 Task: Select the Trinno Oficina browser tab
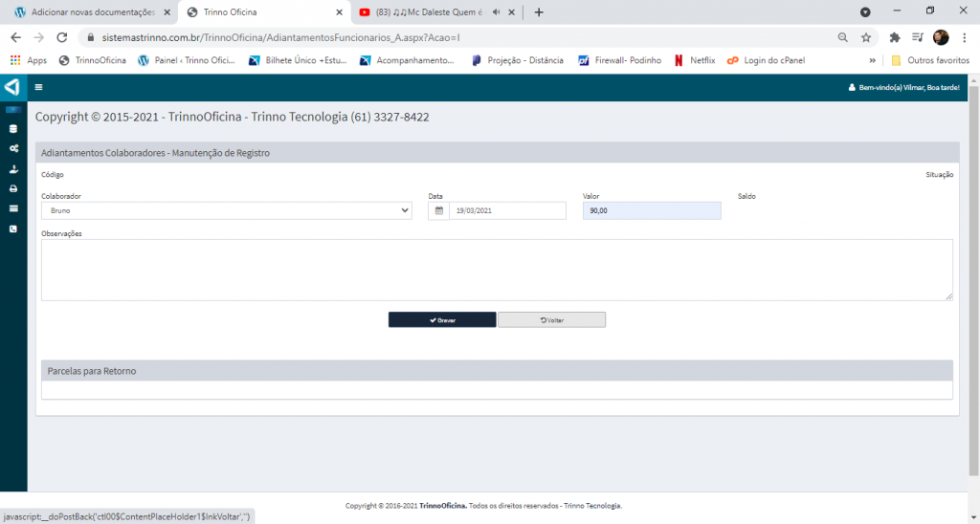click(262, 11)
